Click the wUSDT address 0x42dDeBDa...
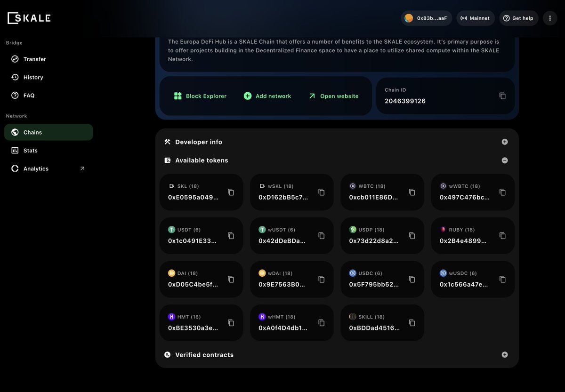Image resolution: width=565 pixels, height=392 pixels. coord(282,241)
